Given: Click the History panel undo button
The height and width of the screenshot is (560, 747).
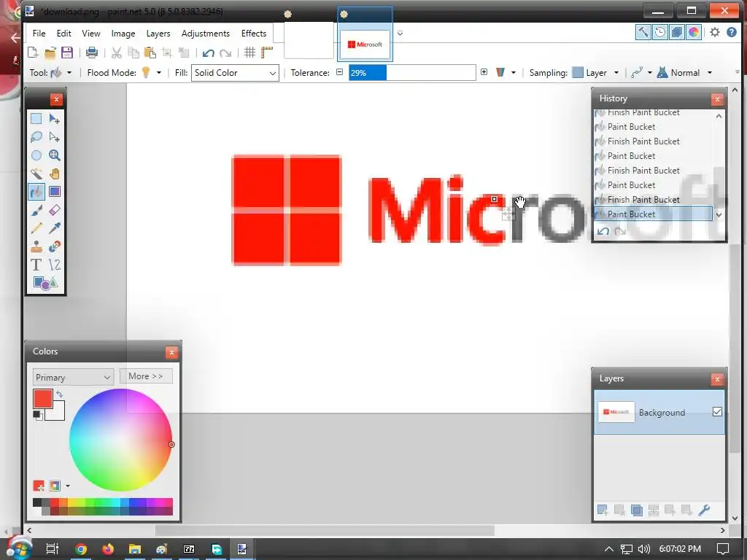Looking at the screenshot, I should pos(603,231).
